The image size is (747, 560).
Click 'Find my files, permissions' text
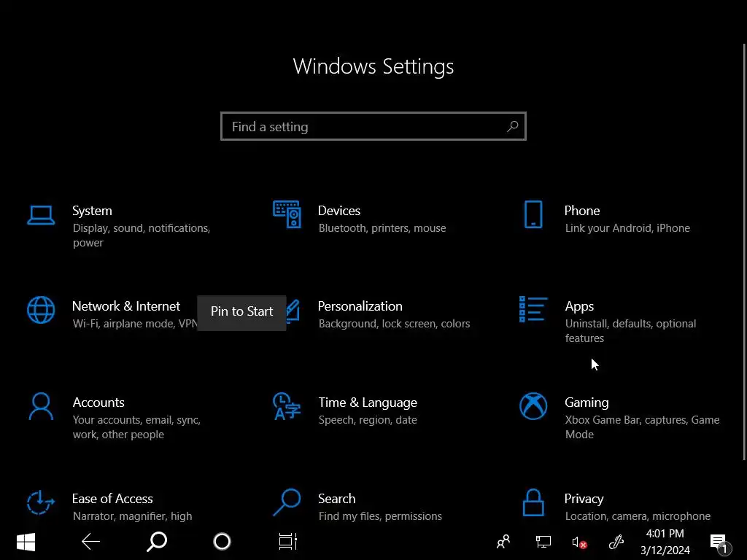[x=380, y=516]
